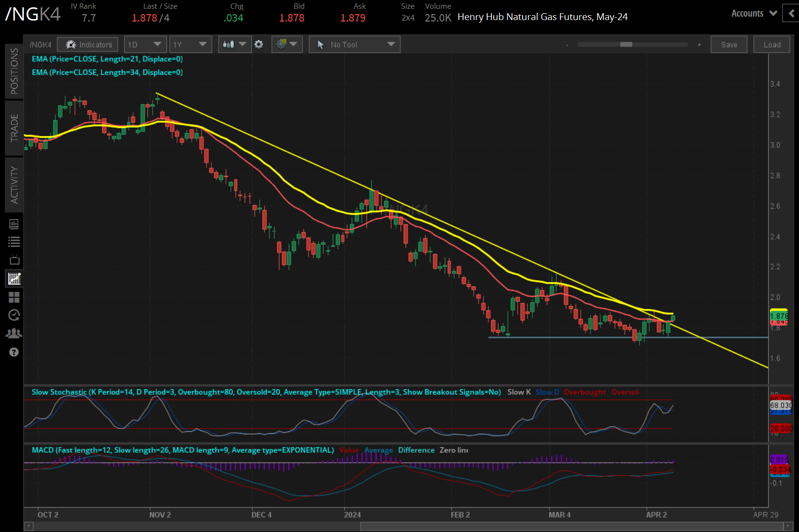Click the Indicators button
The height and width of the screenshot is (532, 799).
88,44
